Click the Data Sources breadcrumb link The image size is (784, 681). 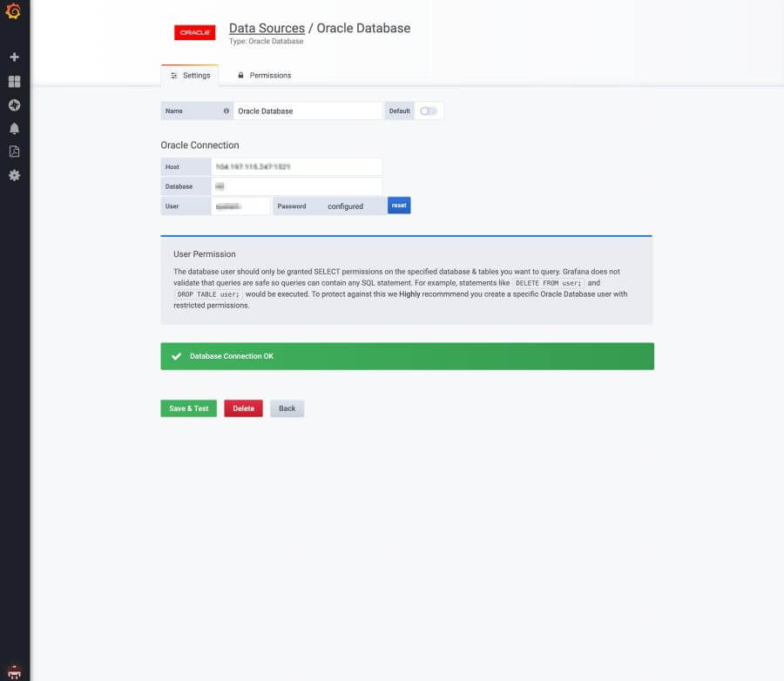[x=267, y=28]
